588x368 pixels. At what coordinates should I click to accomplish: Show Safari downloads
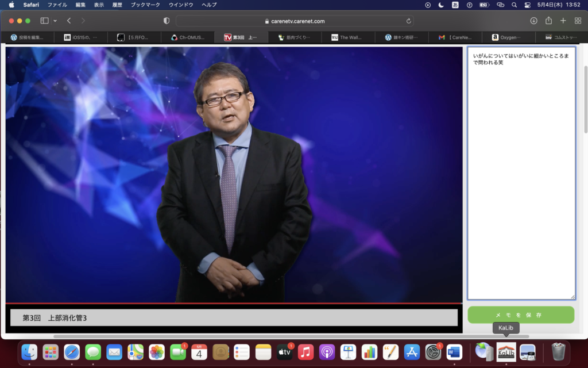coord(533,21)
